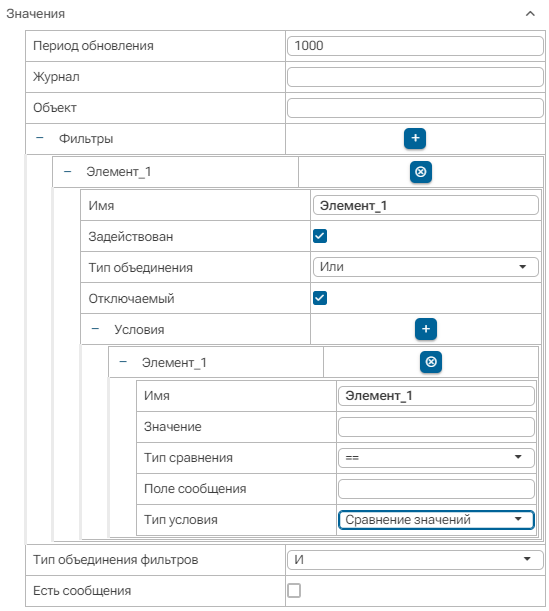Image resolution: width=549 pixels, height=611 pixels.
Task: Click the Период обновления field with 1000
Action: tap(415, 46)
